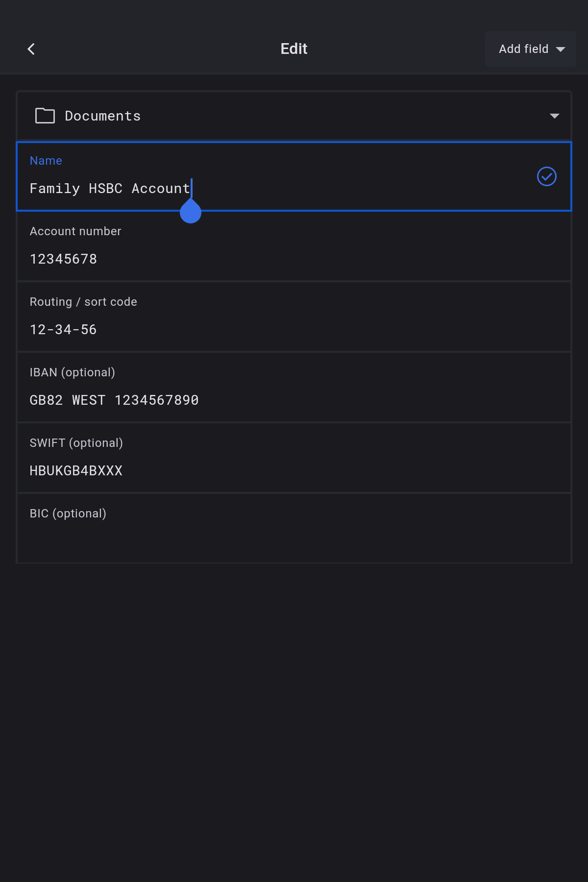Screen dimensions: 588x882
Task: Click the Add field caret arrow
Action: [561, 49]
